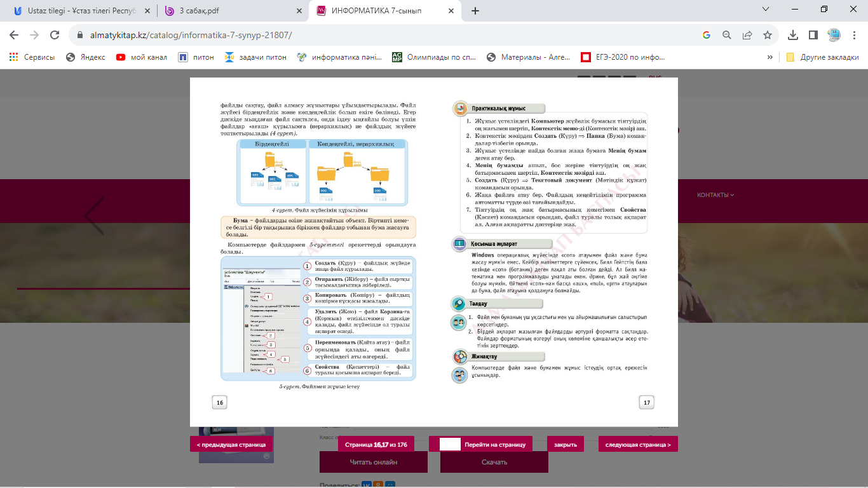Click the 'Жинақтау' heading

coord(484,357)
